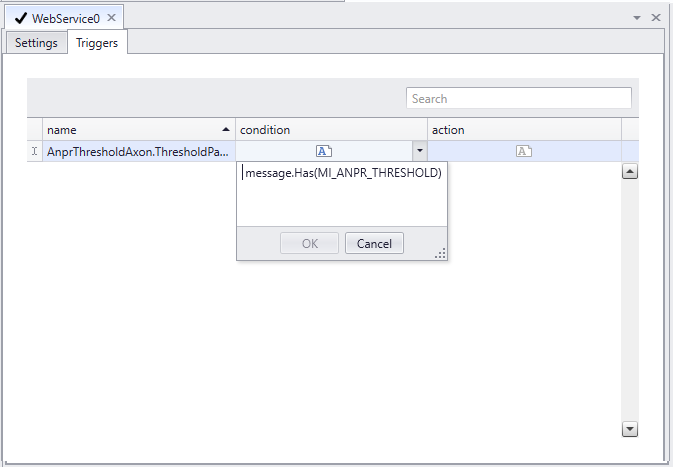Click the popup resize grip

coord(441,254)
